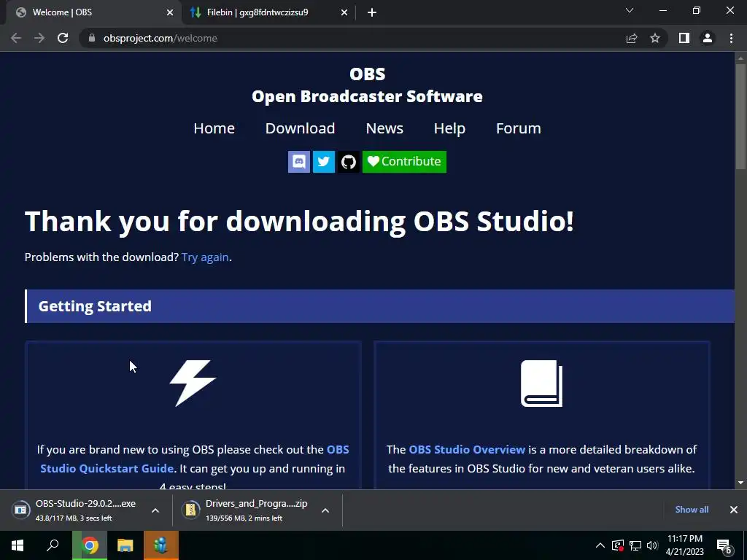Expand options for Drivers zip download

325,510
